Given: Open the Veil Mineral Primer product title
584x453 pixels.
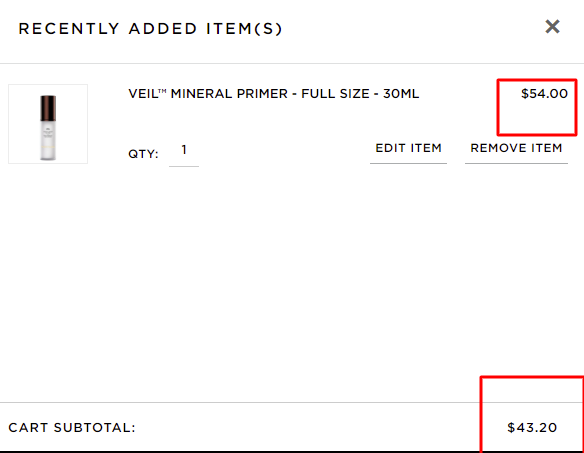Looking at the screenshot, I should click(x=274, y=94).
